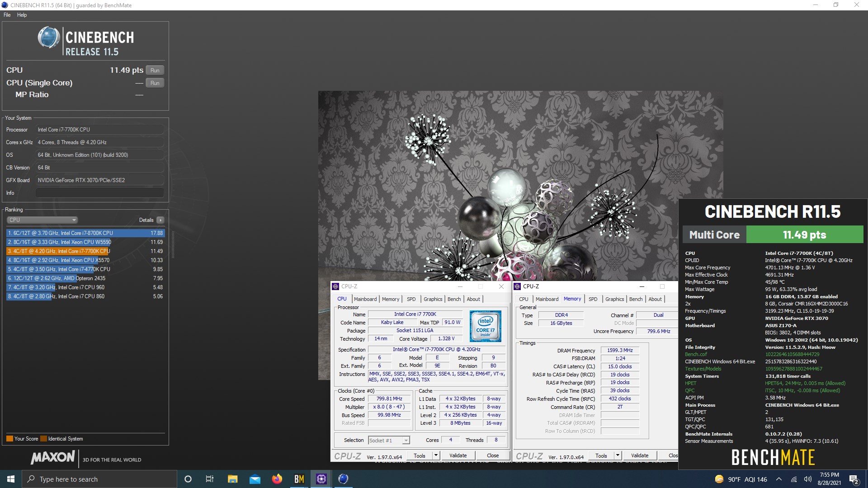Select CPU tab in left CPU-Z window
Screen dimensions: 868x488
click(x=342, y=299)
